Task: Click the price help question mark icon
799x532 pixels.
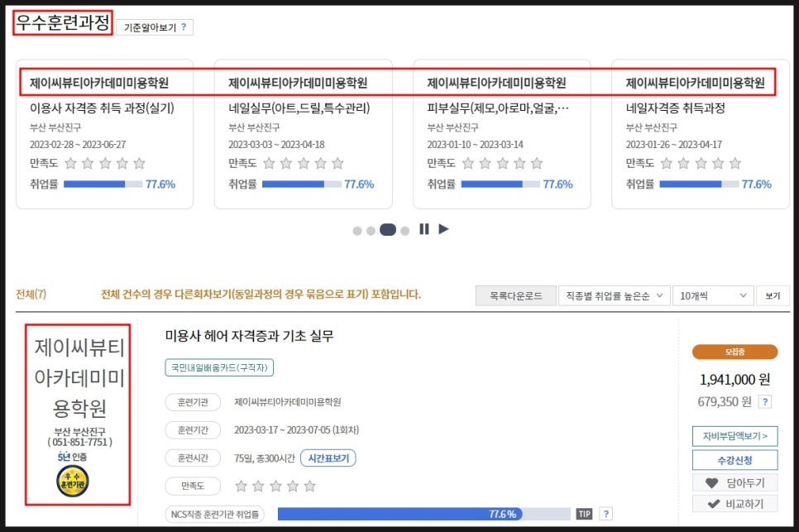Action: point(765,401)
